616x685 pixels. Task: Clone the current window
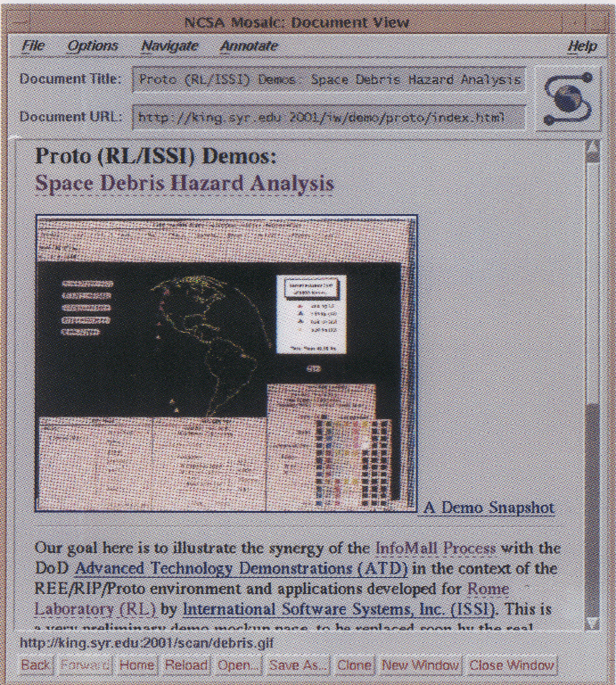354,664
